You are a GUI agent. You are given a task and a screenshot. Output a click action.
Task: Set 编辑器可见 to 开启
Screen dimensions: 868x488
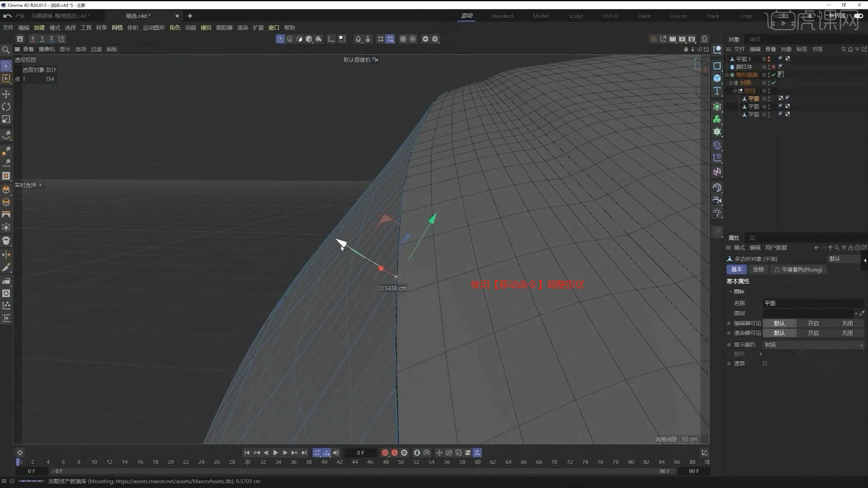(x=813, y=324)
